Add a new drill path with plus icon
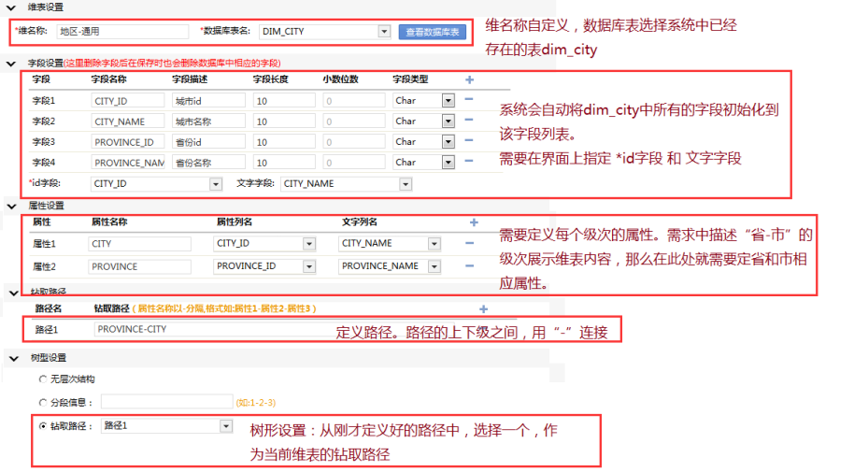 483,308
